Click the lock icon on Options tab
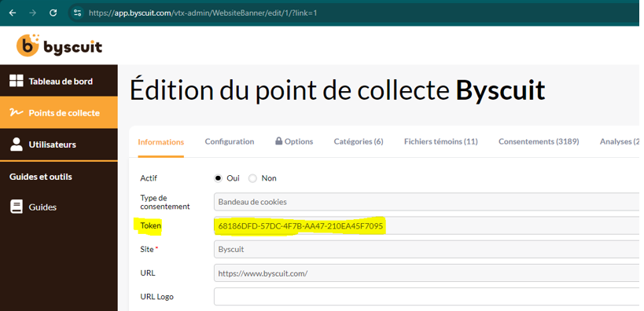 pos(279,141)
